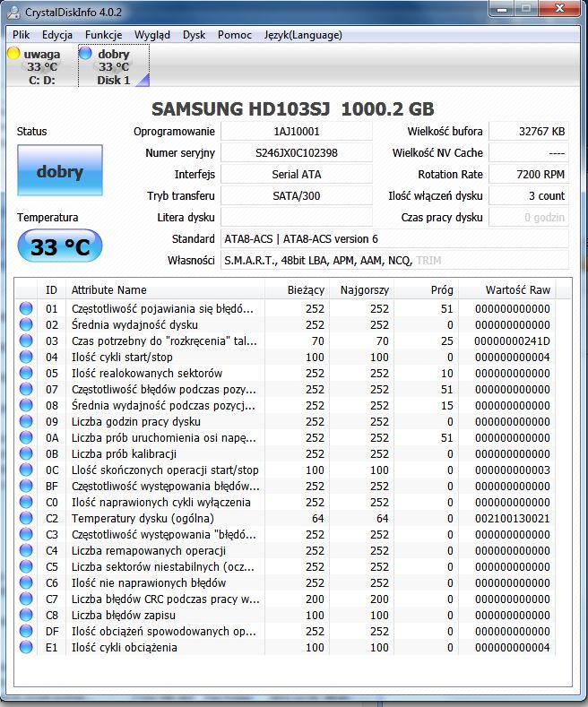Click the status orb of attribute 0B

(26, 453)
